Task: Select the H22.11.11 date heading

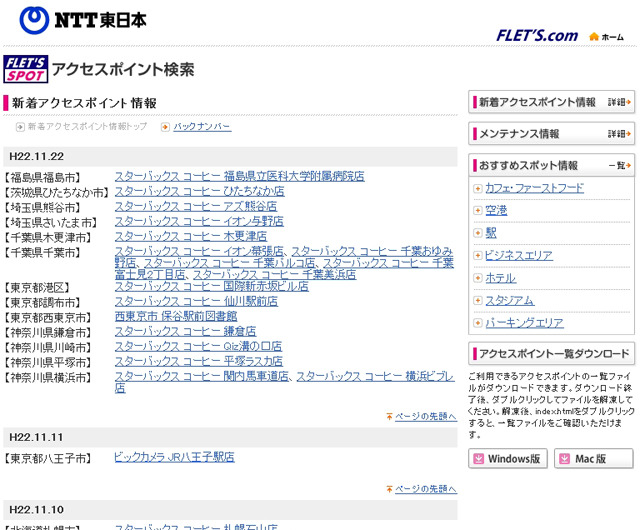Action: [36, 437]
